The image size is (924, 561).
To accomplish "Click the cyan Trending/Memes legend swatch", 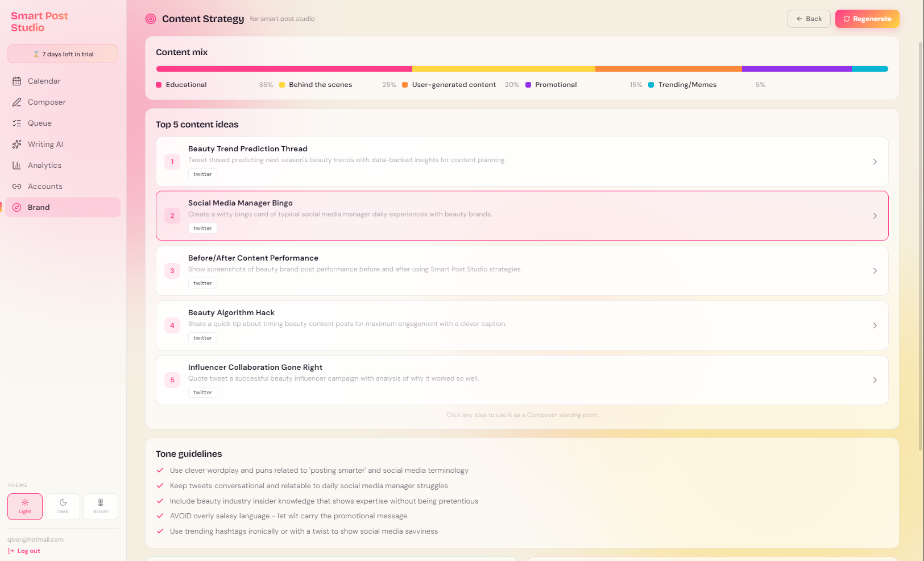I will (x=651, y=85).
